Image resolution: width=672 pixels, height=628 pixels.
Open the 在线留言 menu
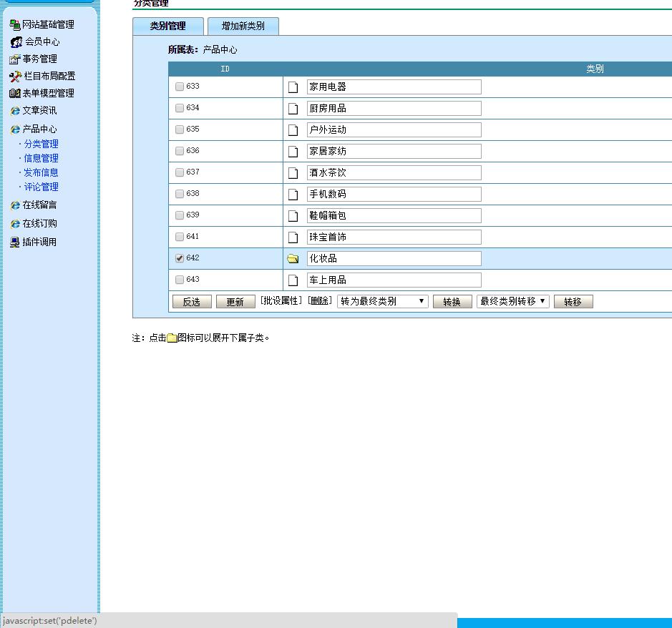click(x=40, y=205)
